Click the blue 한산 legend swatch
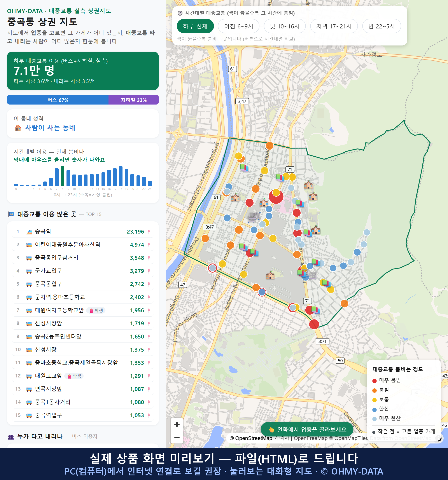Image resolution: width=448 pixels, height=480 pixels. click(x=374, y=410)
